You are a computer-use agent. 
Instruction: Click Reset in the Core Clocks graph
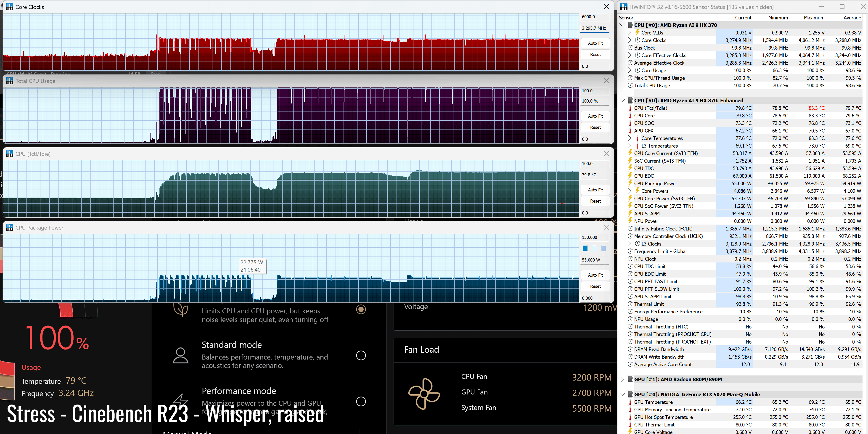[x=595, y=55]
